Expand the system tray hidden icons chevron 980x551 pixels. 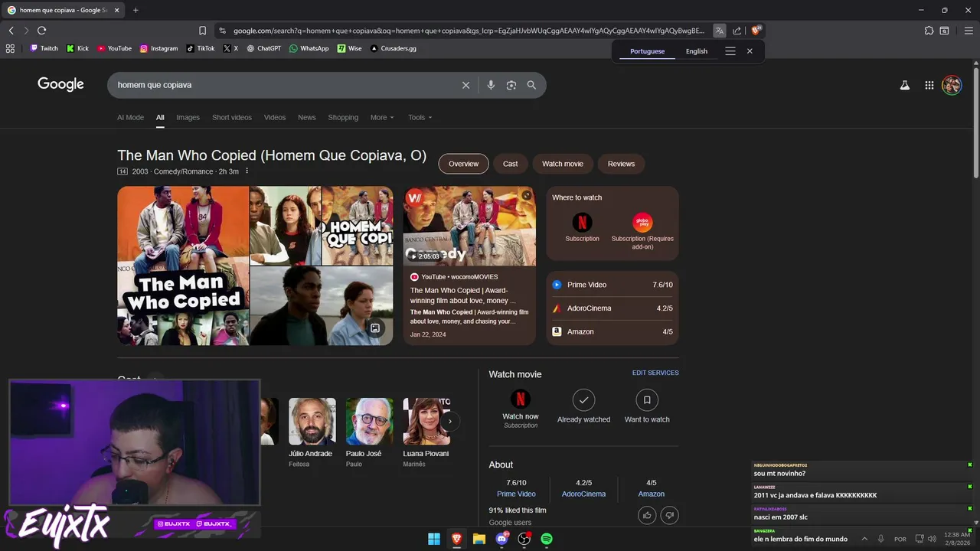pyautogui.click(x=864, y=539)
